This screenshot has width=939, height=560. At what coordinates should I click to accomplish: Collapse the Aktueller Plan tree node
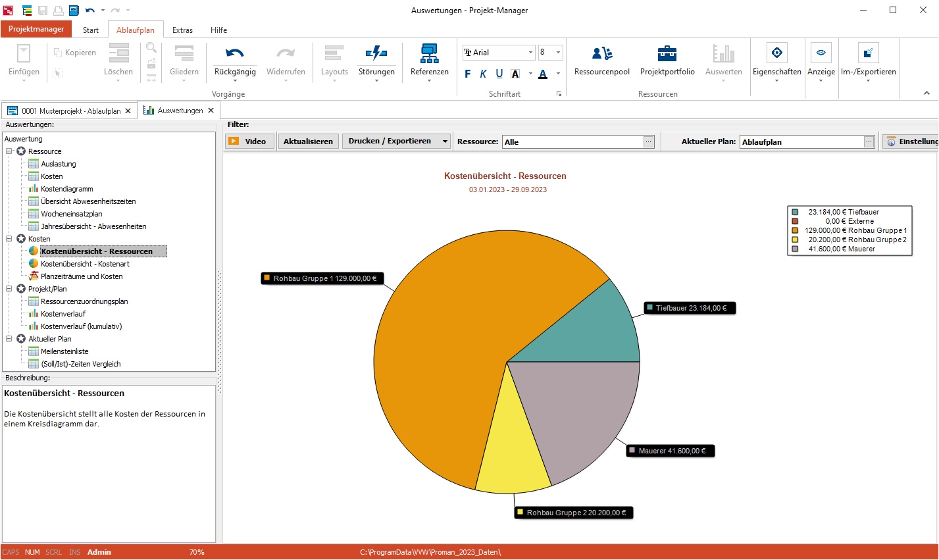[9, 339]
